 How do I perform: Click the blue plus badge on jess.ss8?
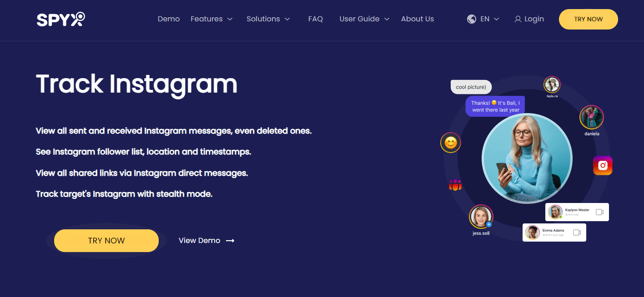[489, 224]
